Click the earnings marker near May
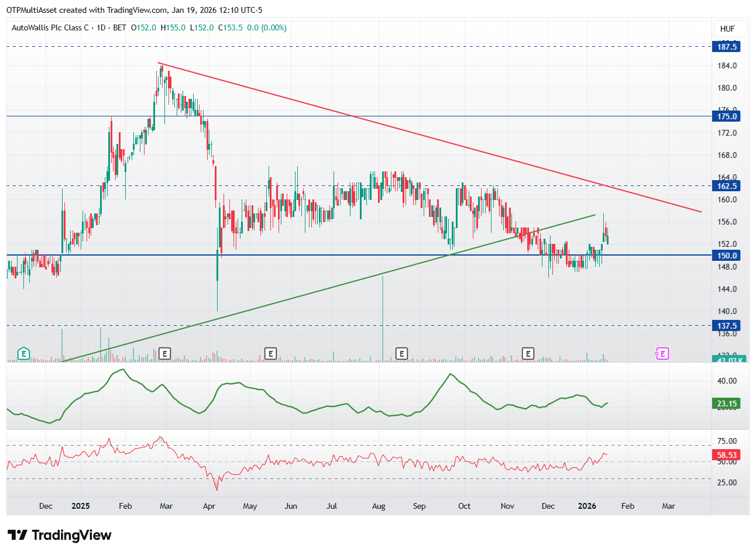The width and height of the screenshot is (756, 555). click(270, 353)
